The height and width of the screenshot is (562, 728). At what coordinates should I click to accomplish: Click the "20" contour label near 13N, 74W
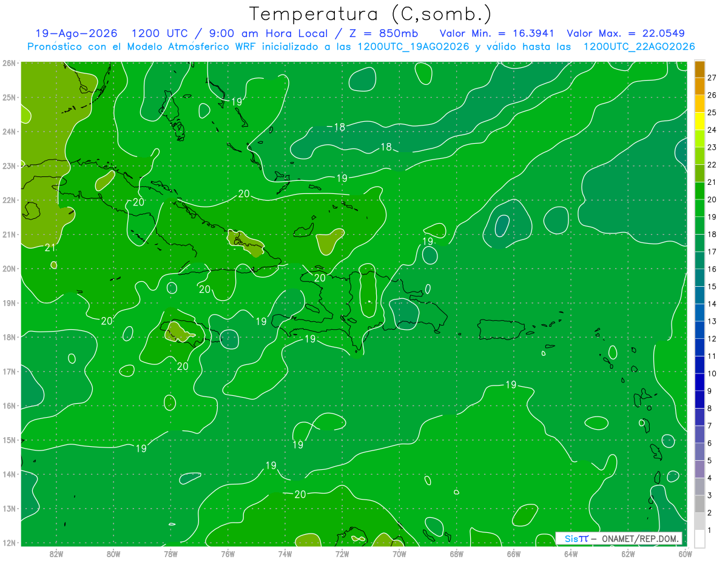(300, 494)
